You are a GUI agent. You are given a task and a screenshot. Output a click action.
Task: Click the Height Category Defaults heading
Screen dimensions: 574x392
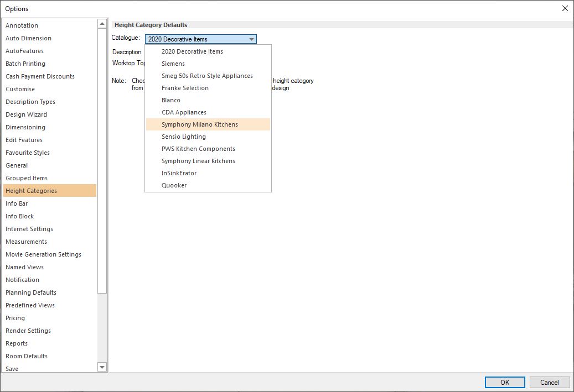(151, 25)
